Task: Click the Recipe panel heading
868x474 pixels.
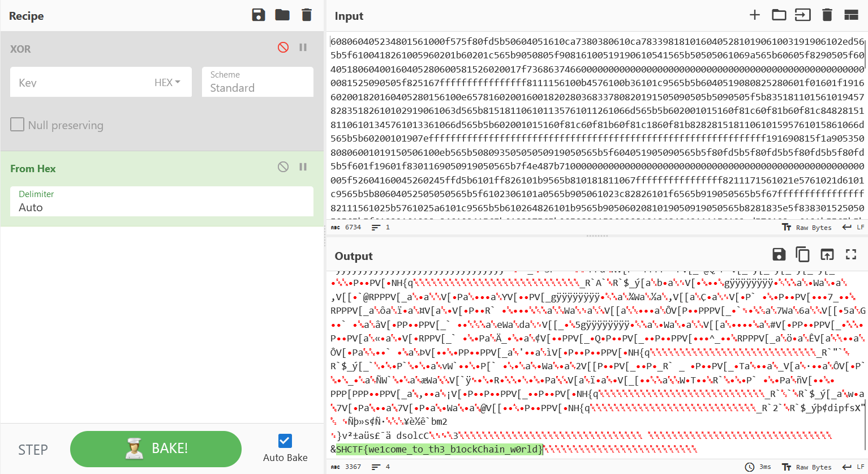Action: pyautogui.click(x=26, y=16)
